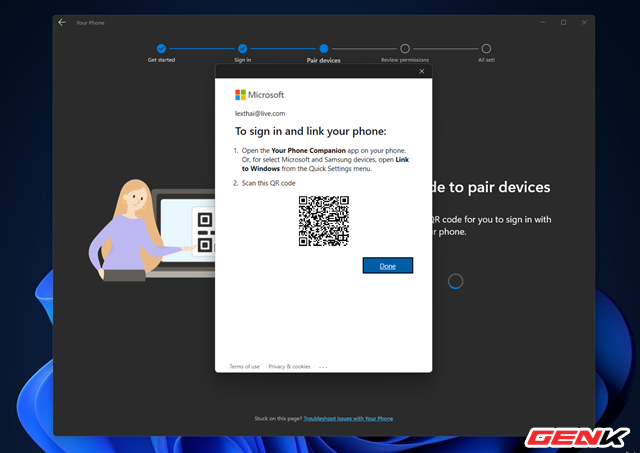Open the three-dots more options in dialog footer
Image resolution: width=640 pixels, height=453 pixels.
click(x=323, y=367)
